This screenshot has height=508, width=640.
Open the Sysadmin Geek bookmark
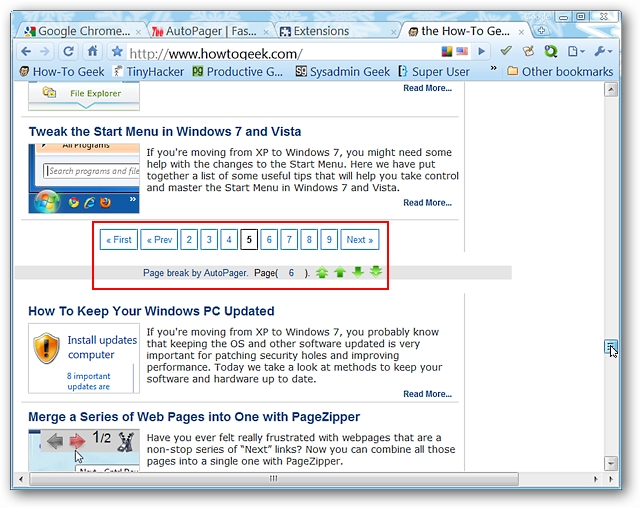click(342, 72)
